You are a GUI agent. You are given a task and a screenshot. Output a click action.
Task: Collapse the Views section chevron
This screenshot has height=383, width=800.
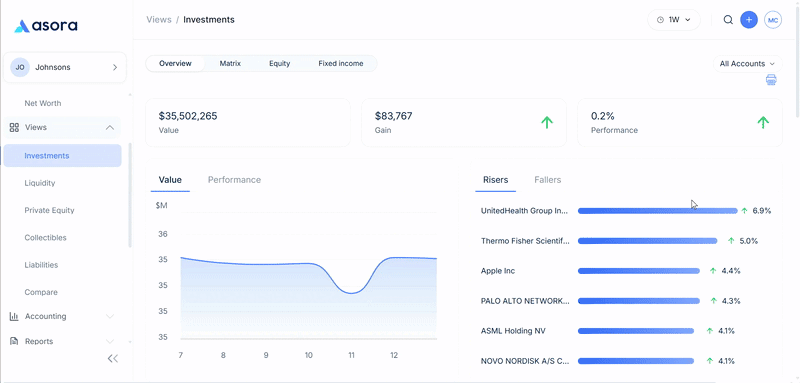(110, 127)
